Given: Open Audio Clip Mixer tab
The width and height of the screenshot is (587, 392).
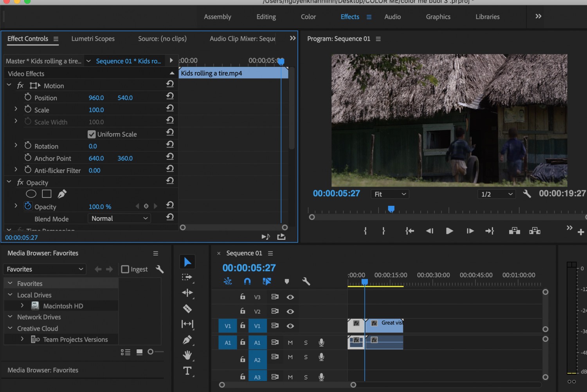Looking at the screenshot, I should click(x=243, y=39).
